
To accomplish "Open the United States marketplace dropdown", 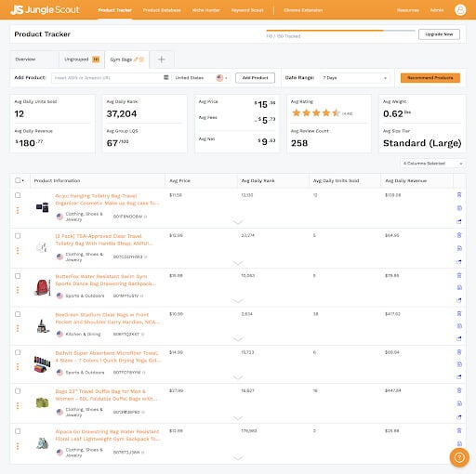I will point(201,78).
